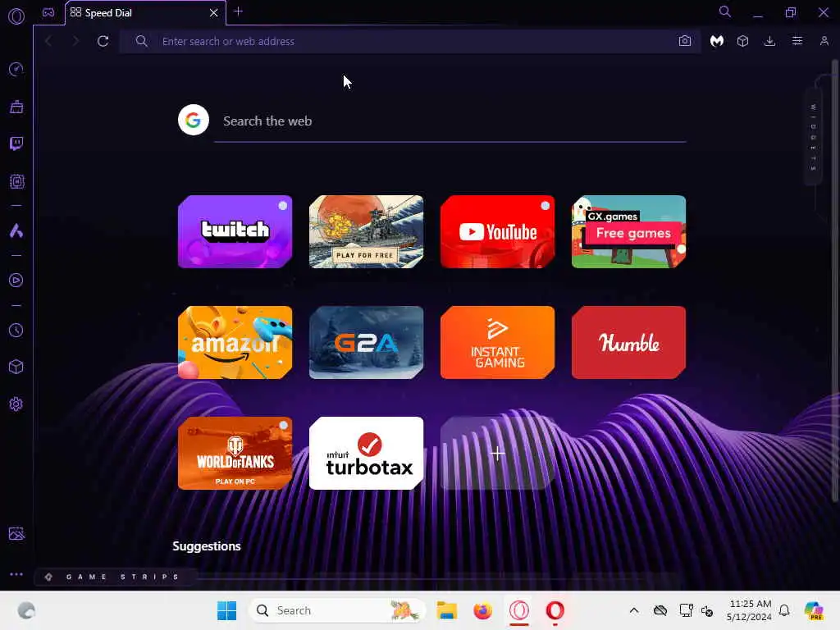
Task: Open Twitch panel in the sidebar
Action: [x=16, y=144]
